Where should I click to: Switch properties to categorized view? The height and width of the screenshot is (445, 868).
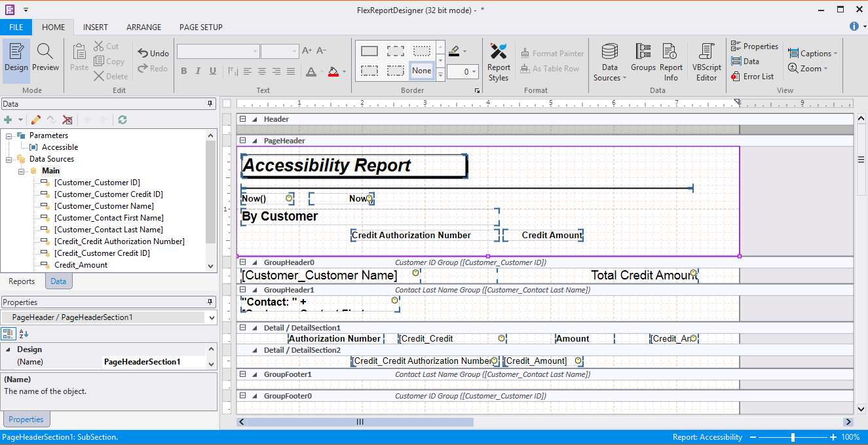click(9, 334)
